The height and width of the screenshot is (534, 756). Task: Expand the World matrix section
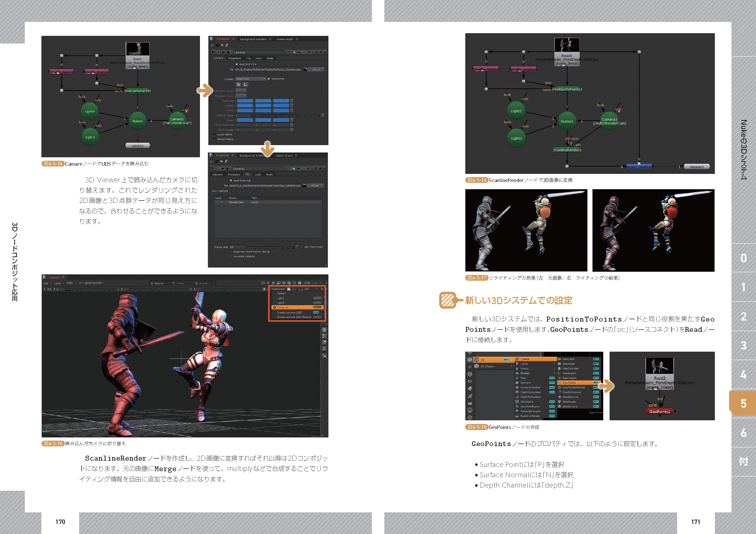pyautogui.click(x=215, y=139)
